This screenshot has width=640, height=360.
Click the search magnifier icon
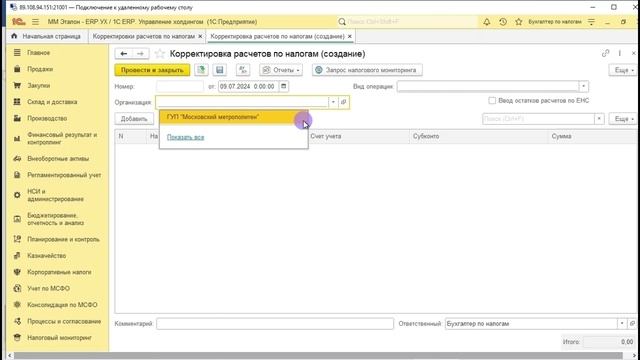click(342, 22)
